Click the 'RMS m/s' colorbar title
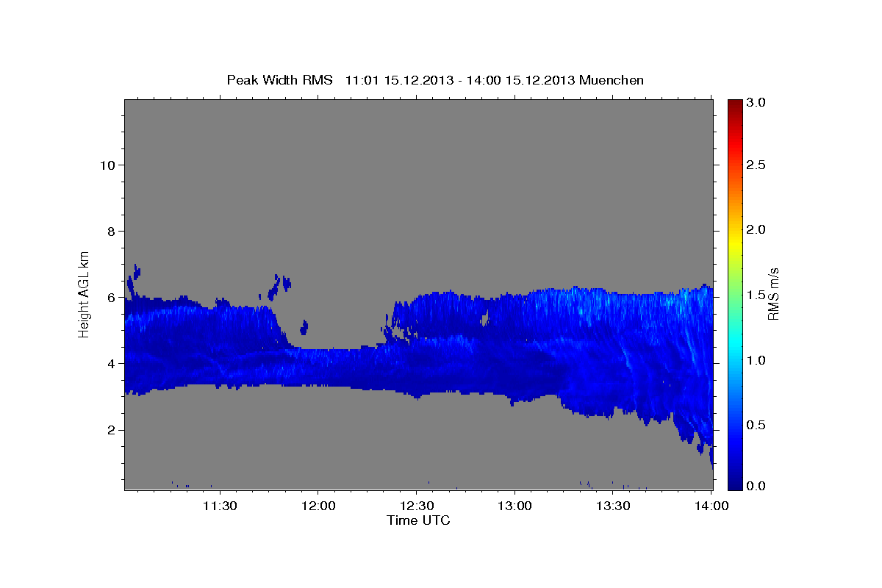 pyautogui.click(x=773, y=294)
